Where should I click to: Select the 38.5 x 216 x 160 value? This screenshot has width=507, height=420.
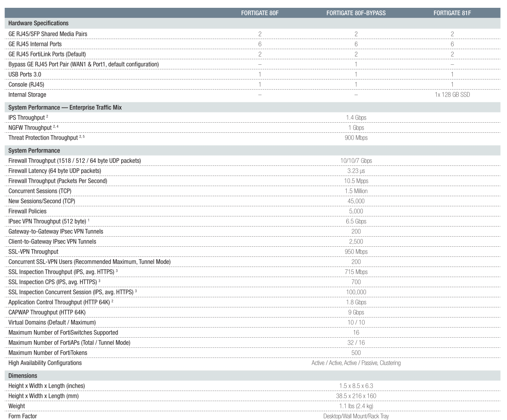click(x=356, y=396)
